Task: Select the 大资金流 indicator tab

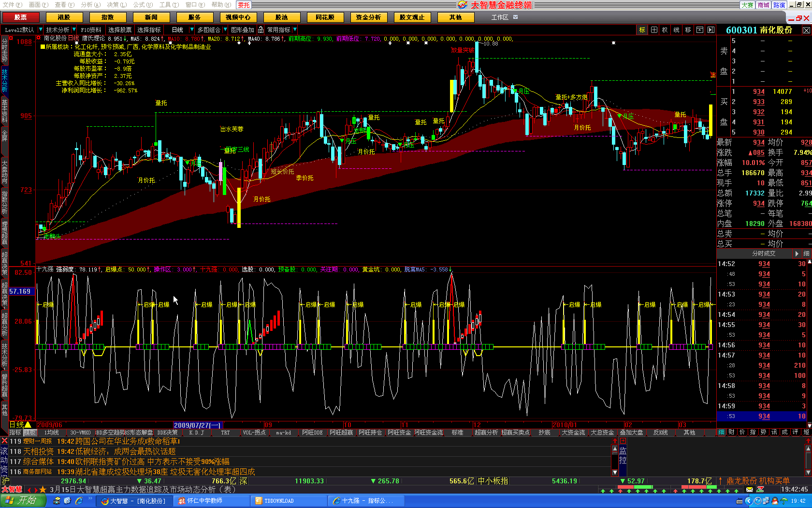Action: pos(573,433)
